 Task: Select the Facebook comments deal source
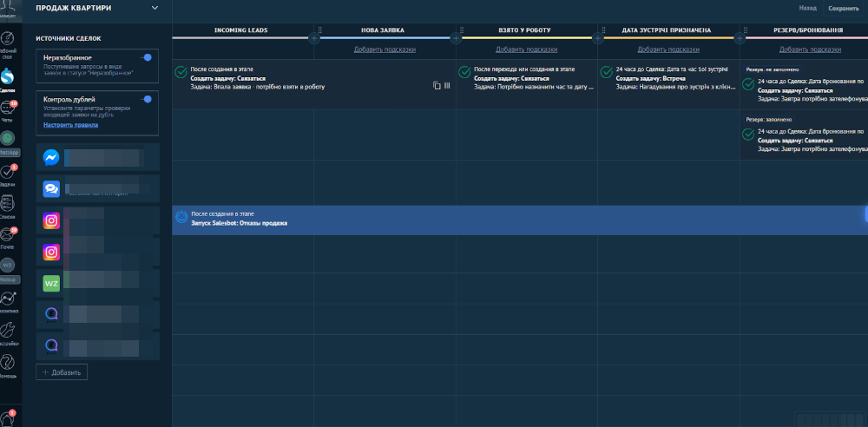97,189
